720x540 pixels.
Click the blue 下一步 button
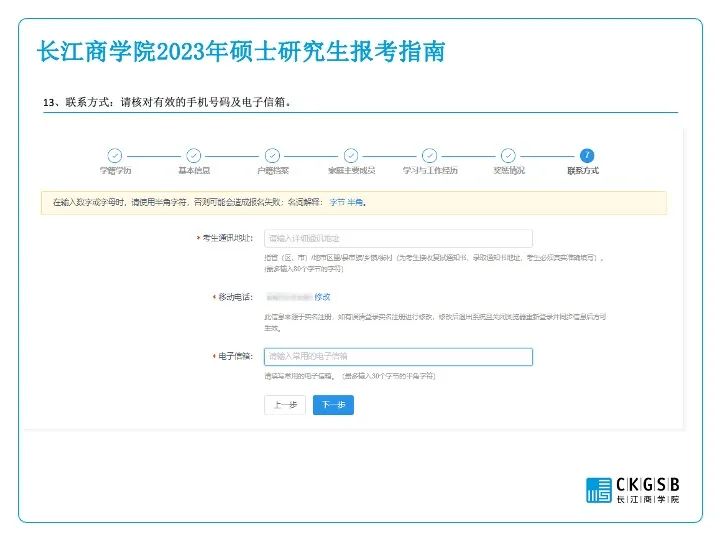click(333, 405)
